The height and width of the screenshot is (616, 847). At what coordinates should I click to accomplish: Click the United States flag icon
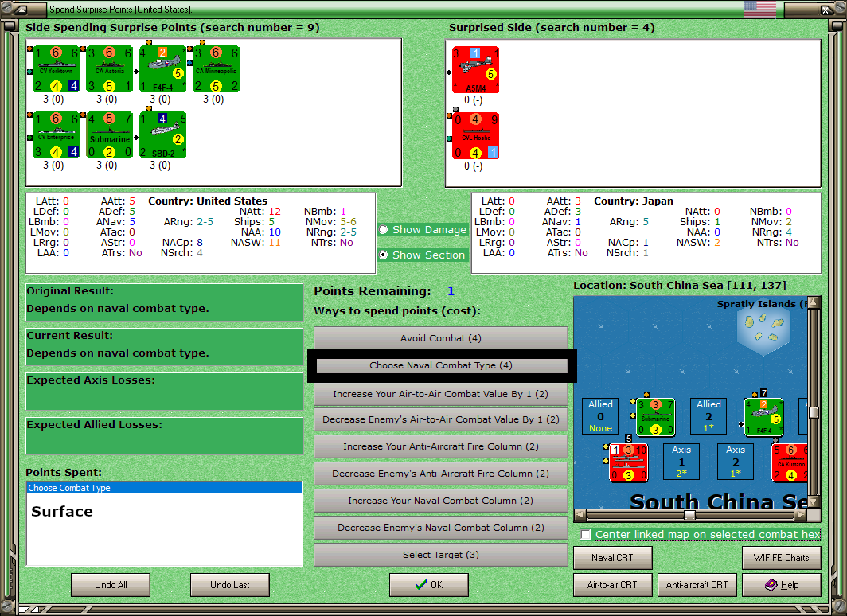click(x=759, y=10)
